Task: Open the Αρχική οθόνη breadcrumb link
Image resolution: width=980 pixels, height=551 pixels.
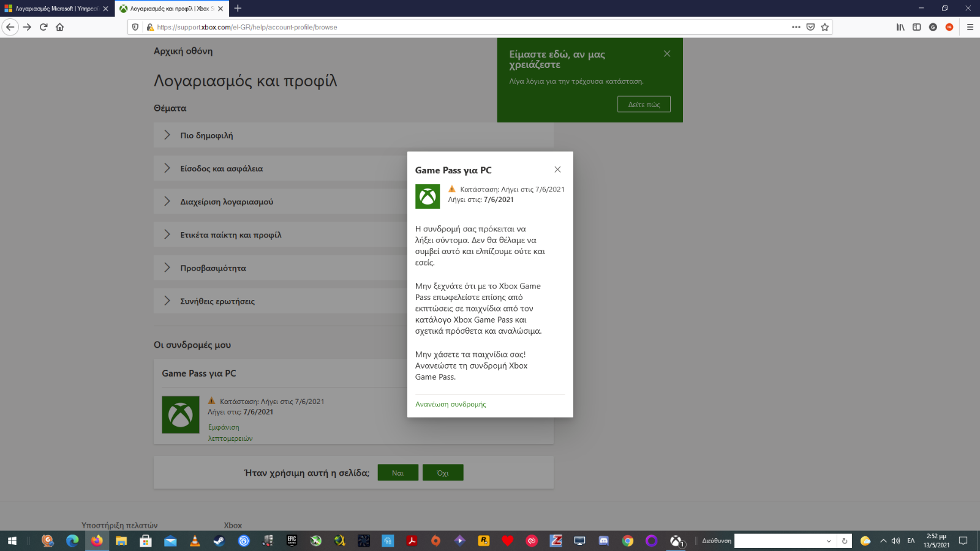Action: (x=183, y=51)
